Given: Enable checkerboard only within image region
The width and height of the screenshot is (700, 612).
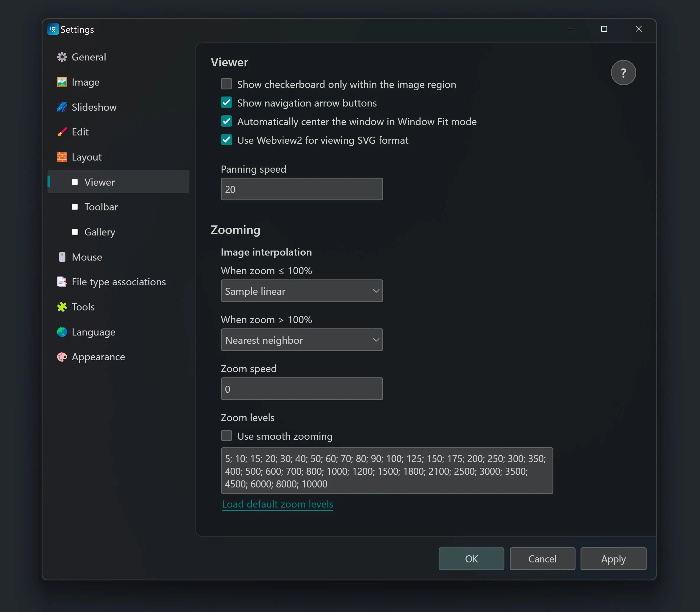Looking at the screenshot, I should point(226,84).
